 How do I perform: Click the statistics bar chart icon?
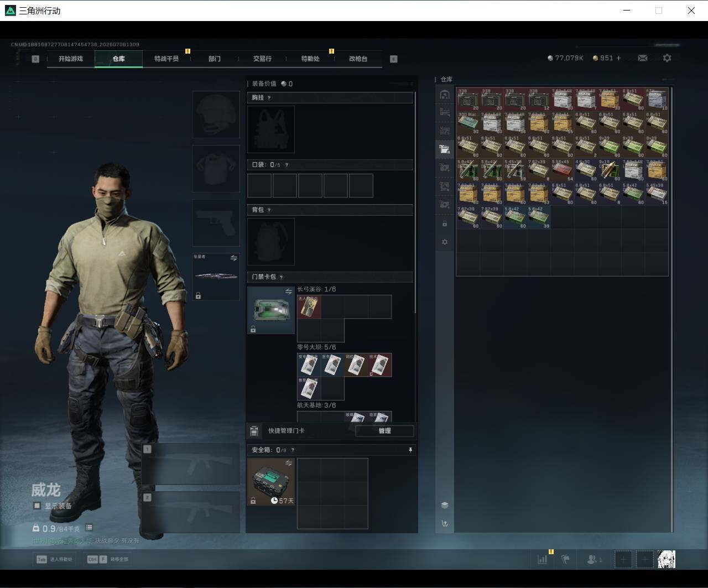(542, 559)
